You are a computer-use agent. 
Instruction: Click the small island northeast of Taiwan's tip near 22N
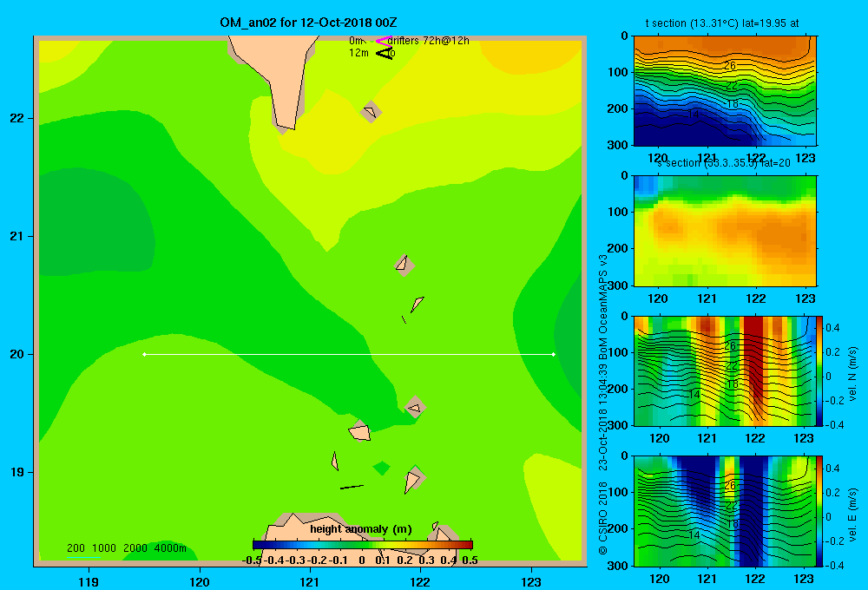(x=371, y=112)
